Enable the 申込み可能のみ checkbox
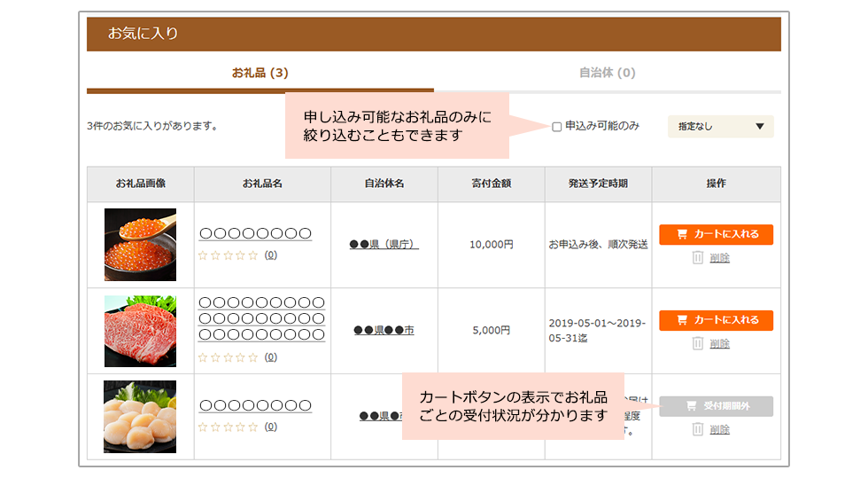Viewport: 868px width, 478px height. coord(557,127)
